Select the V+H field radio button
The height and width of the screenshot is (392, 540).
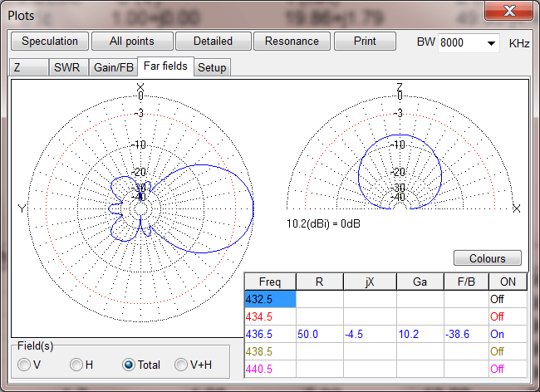[x=180, y=364]
